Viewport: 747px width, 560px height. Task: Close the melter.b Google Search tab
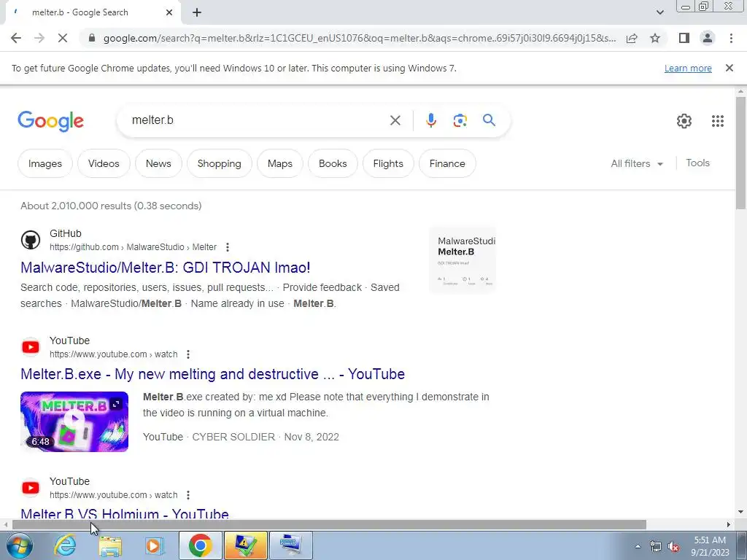169,12
